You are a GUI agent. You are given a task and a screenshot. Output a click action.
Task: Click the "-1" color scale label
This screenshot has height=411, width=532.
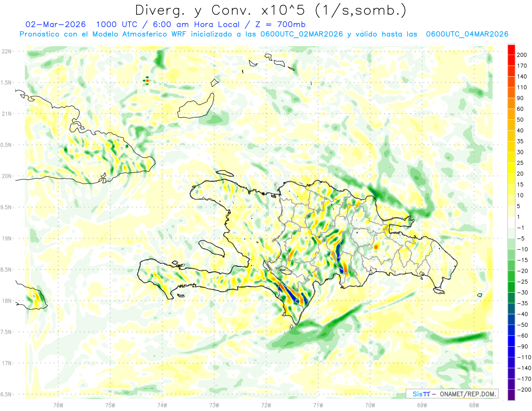pos(520,228)
